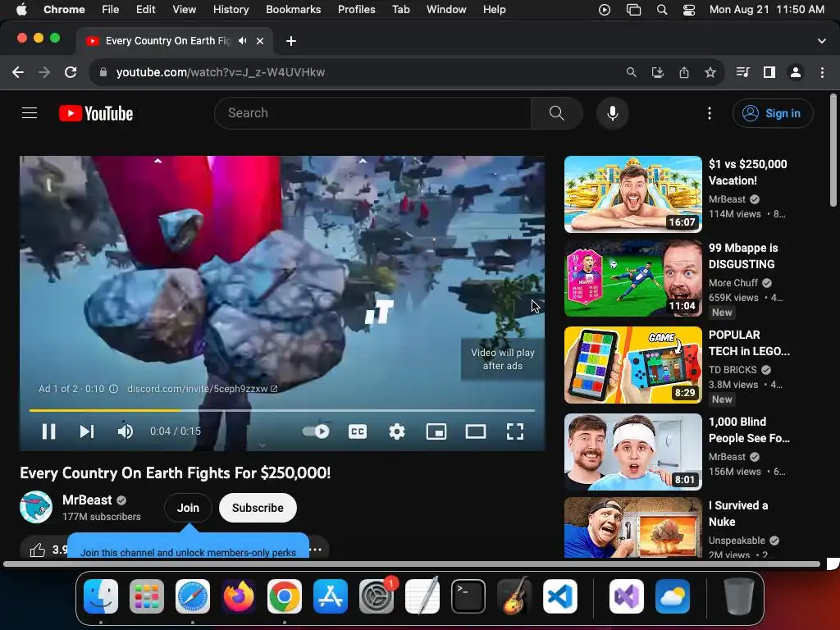The width and height of the screenshot is (840, 630).
Task: Launch Firefox from the Dock
Action: coord(239,596)
